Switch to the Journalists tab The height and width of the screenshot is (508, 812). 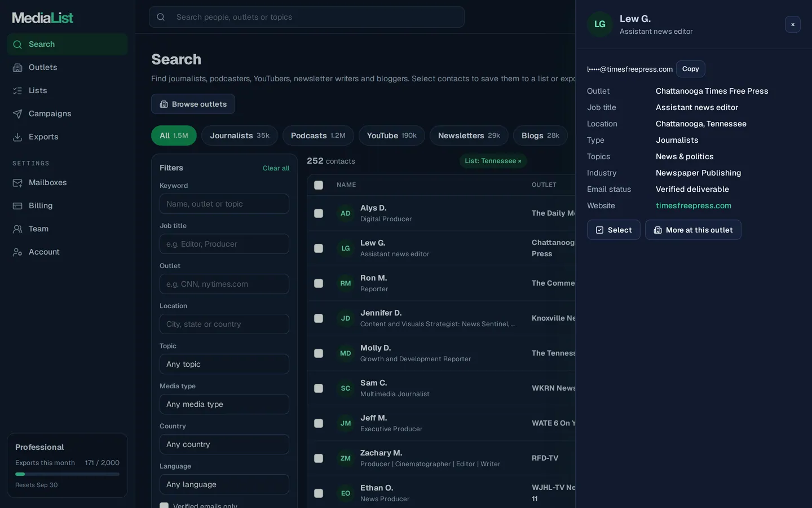[x=240, y=135]
